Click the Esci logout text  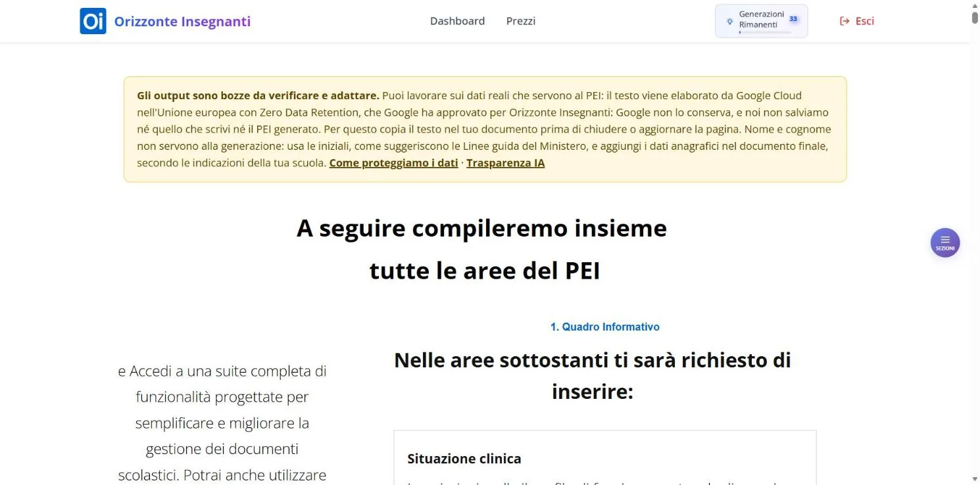click(x=865, y=21)
